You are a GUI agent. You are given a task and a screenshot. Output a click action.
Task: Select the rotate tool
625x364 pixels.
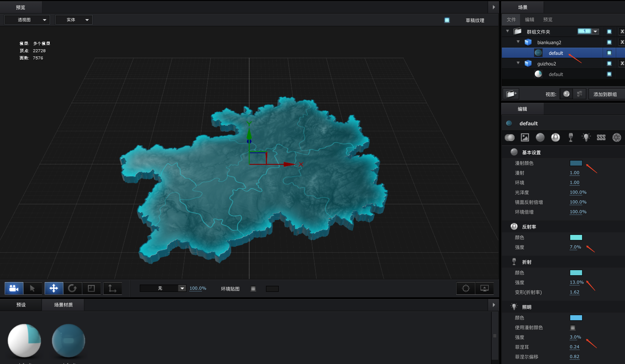[x=72, y=288]
